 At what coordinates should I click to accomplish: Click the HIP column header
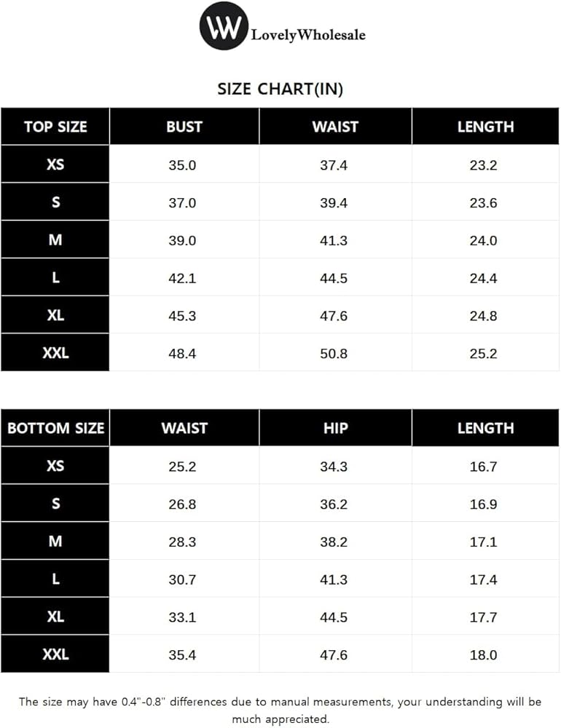click(x=335, y=428)
